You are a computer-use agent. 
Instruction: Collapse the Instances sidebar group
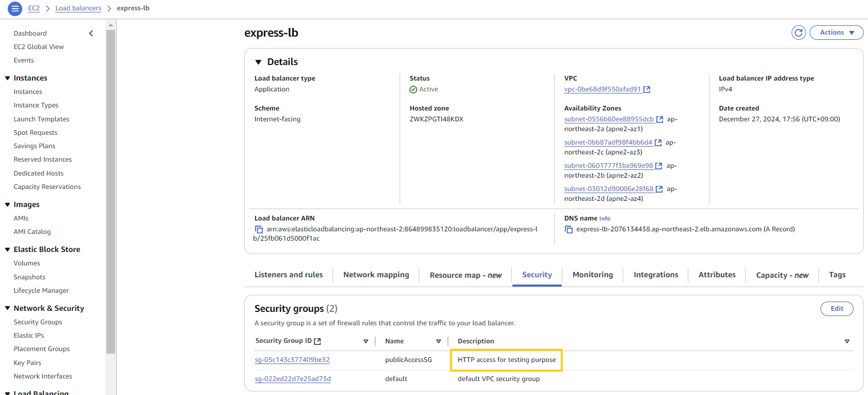click(8, 78)
